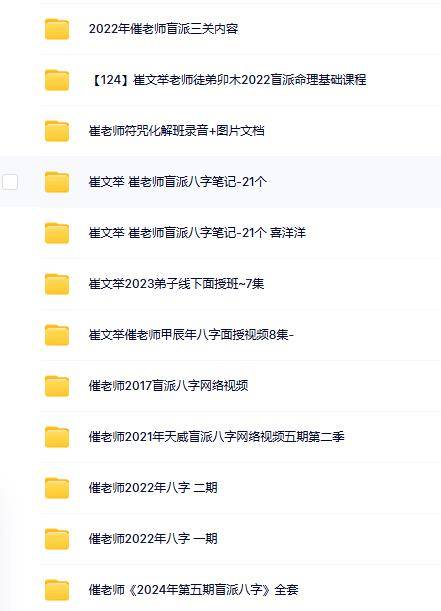Viewport: 441px width, 611px height.
Task: Open folder icon of 催老师2017盲派八字网络视频
Action: [x=57, y=386]
